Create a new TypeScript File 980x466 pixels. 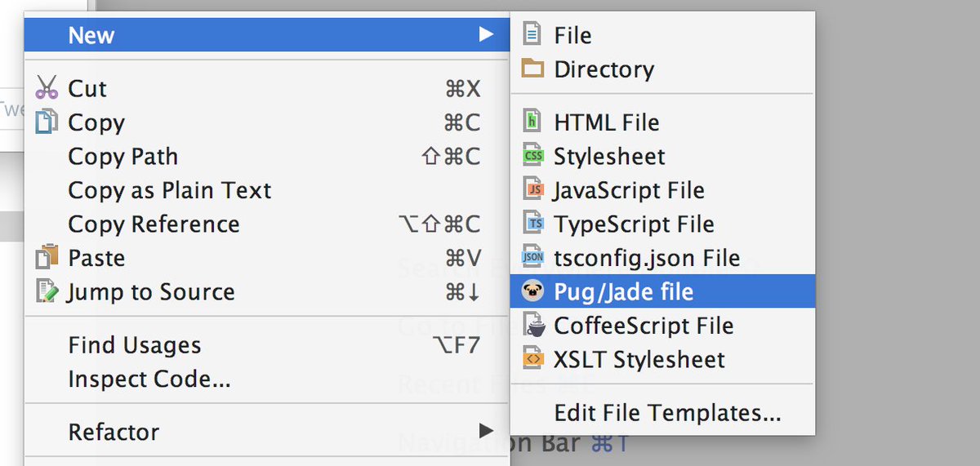coord(662,224)
